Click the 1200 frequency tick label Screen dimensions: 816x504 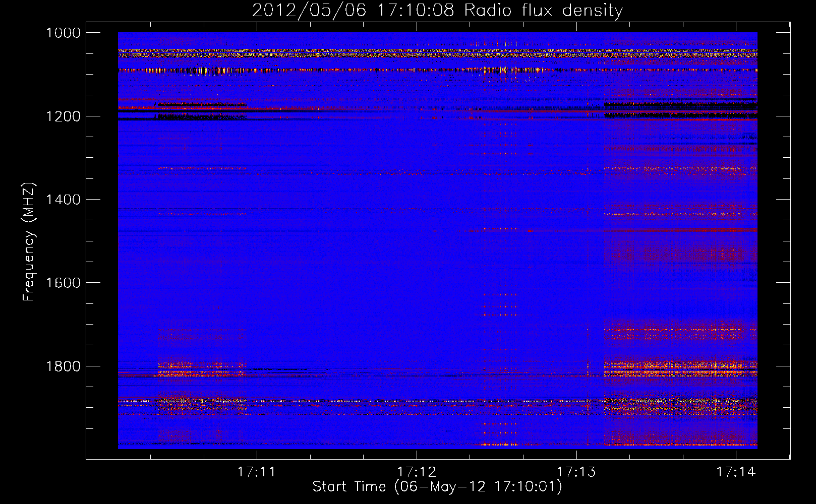click(x=63, y=116)
